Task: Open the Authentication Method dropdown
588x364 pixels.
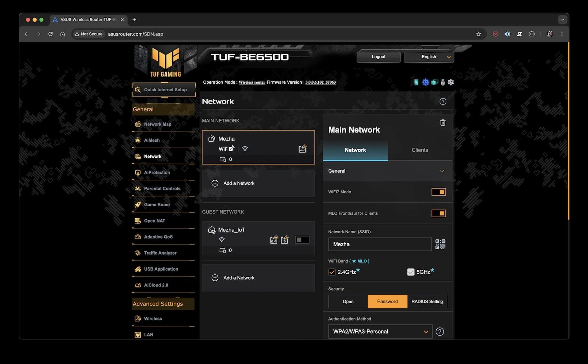Action: click(380, 332)
